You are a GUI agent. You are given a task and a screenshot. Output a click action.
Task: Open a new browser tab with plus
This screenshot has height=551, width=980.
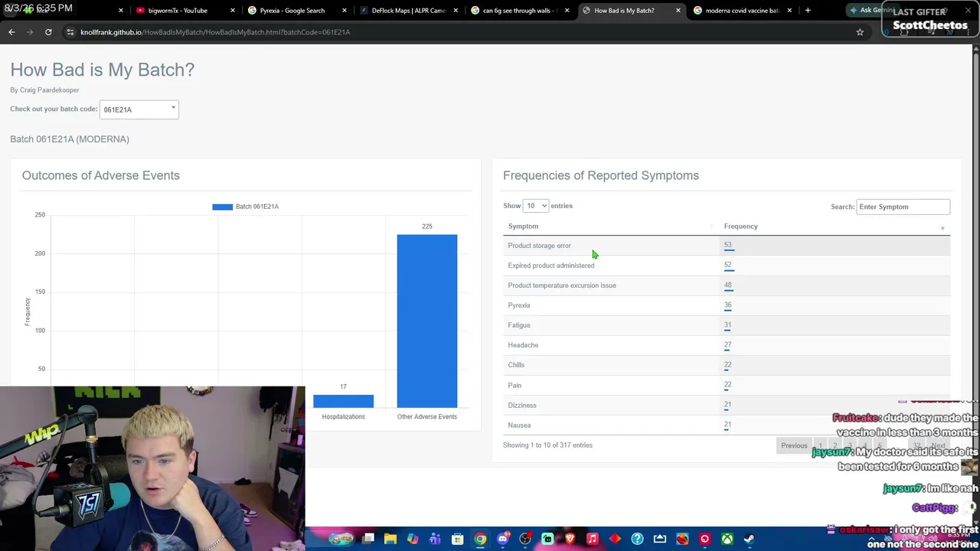(808, 11)
